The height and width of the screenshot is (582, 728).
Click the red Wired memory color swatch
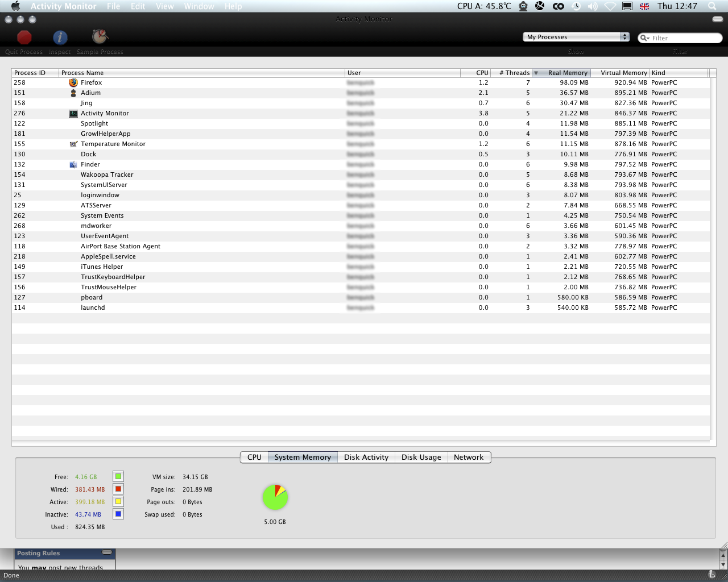[x=118, y=489]
